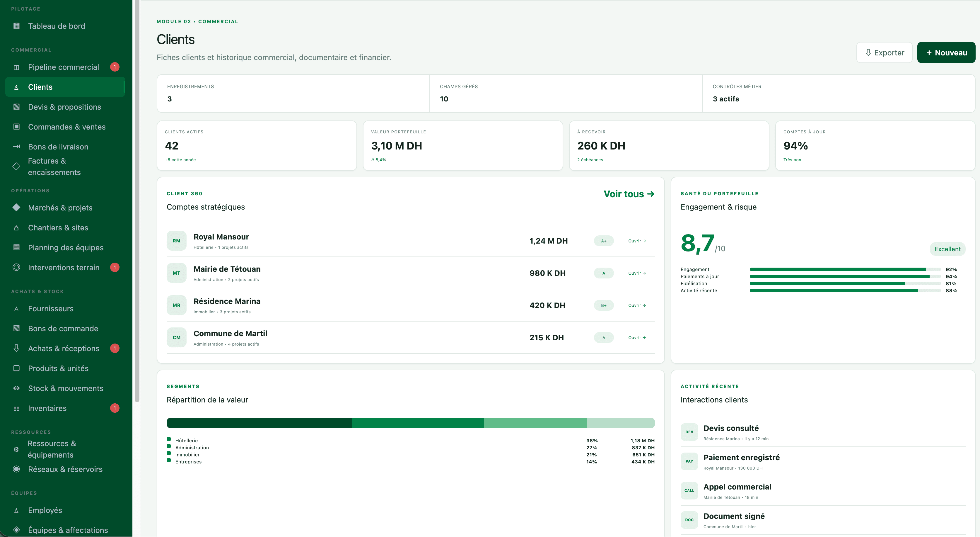Click the Réseaux & réservoirs circle icon

point(16,469)
